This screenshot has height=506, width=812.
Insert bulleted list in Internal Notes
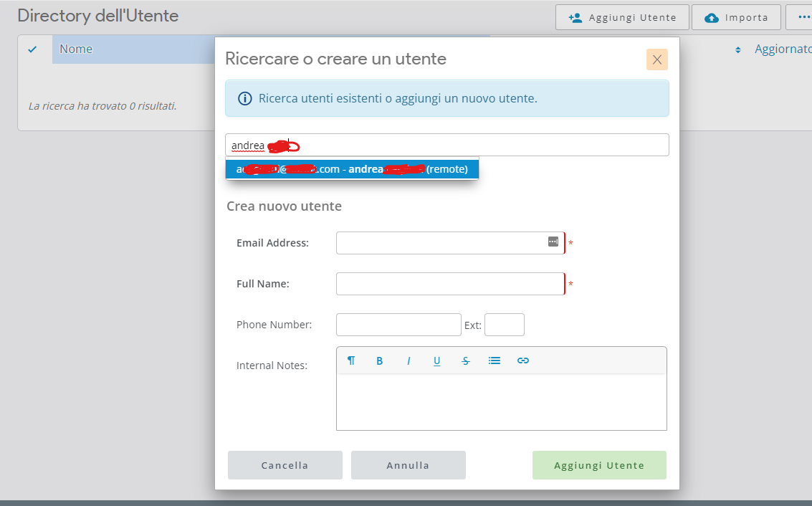495,361
